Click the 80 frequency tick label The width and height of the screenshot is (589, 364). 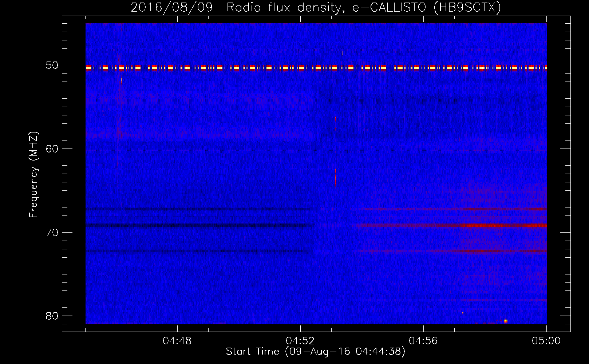coord(52,316)
